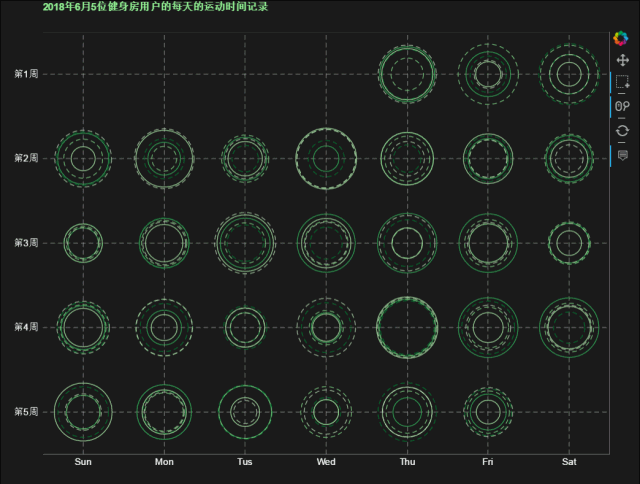Select the circles at 第5周 Wed
This screenshot has height=484, width=640.
click(326, 412)
